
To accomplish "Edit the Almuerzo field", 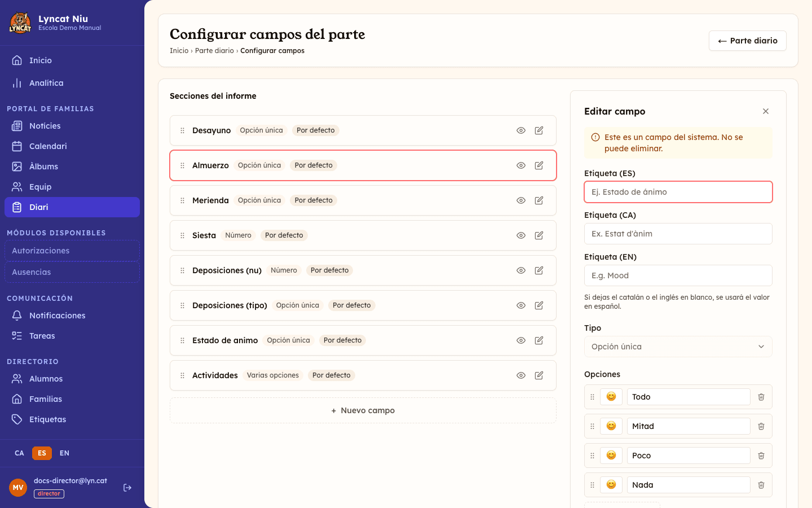I will point(539,165).
